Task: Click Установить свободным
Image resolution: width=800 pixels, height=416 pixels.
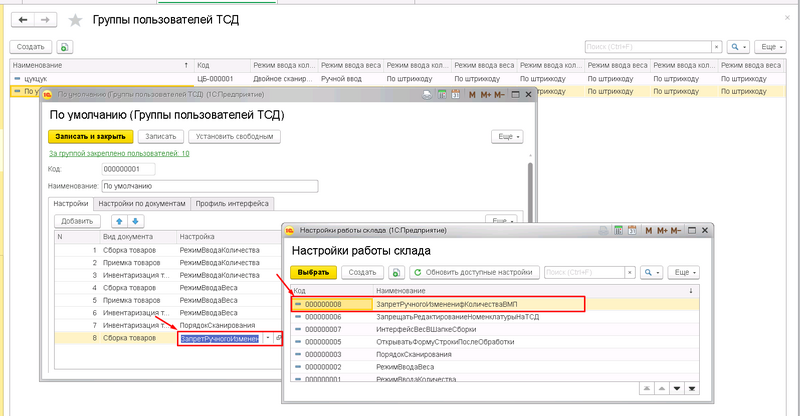Action: (235, 137)
